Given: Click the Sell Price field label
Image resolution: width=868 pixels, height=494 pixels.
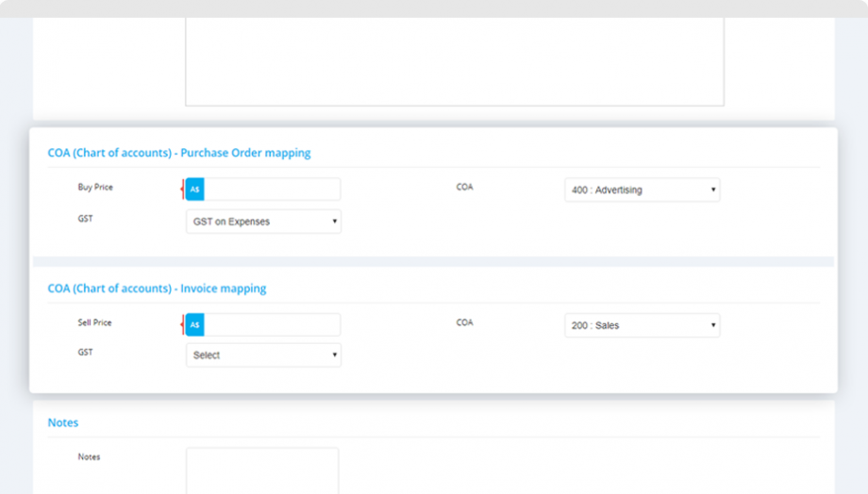Looking at the screenshot, I should point(94,322).
